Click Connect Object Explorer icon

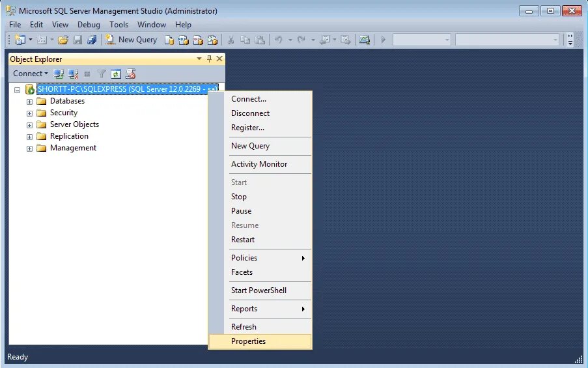pos(59,74)
